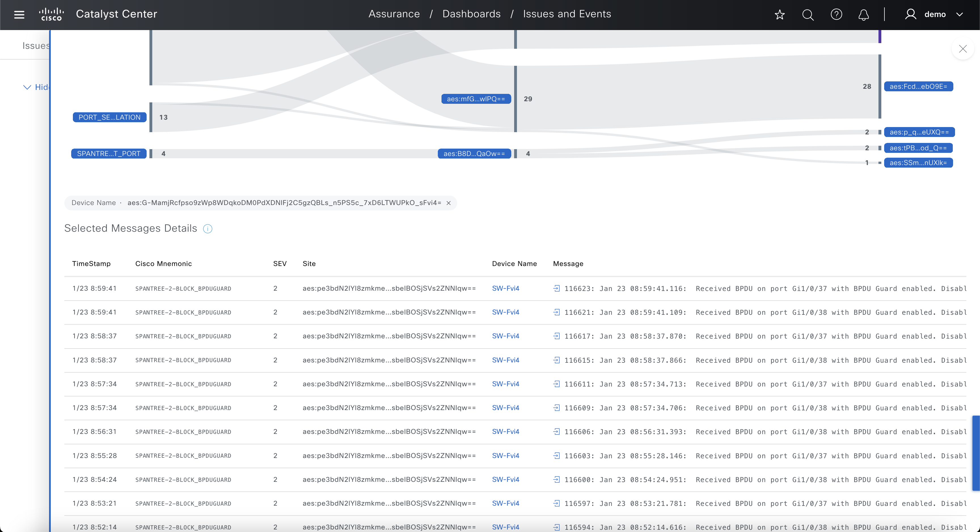Open SW-Fvi4 link in 8:54:24 row
The image size is (980, 532).
coord(506,480)
